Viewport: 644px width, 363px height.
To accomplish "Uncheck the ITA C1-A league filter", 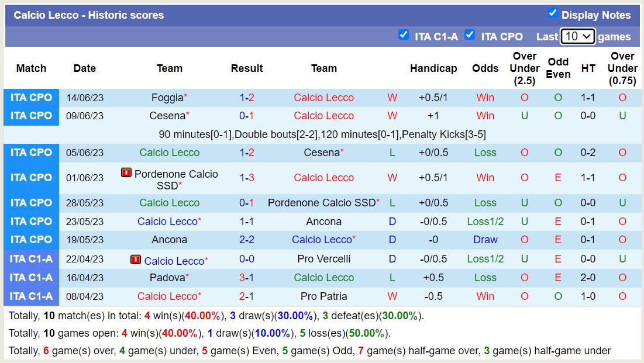I will 404,35.
